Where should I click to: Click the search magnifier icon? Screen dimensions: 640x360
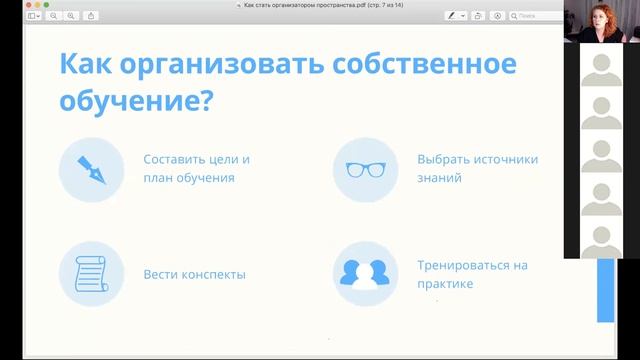coord(514,16)
